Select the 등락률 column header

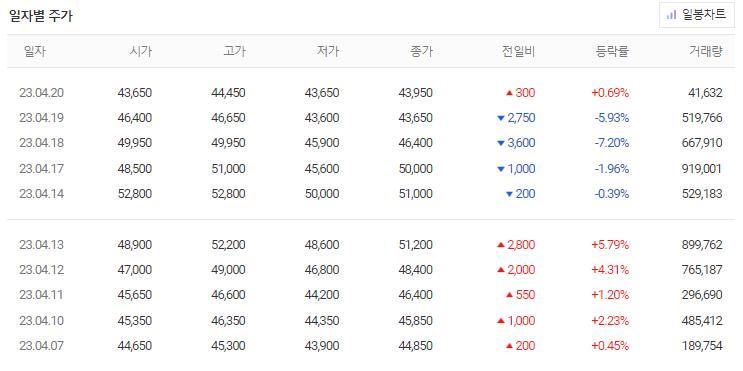tap(612, 51)
